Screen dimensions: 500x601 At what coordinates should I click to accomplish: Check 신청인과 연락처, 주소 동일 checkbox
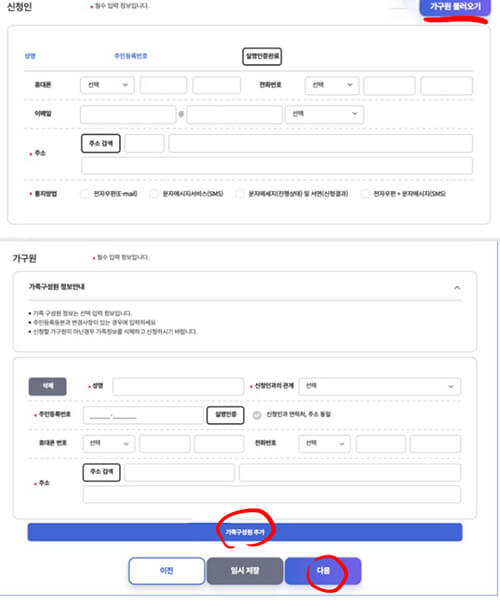tap(257, 415)
